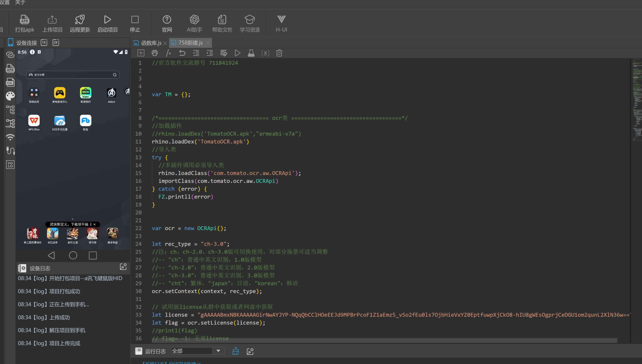Click the 运行日志 panel icon

[139, 351]
